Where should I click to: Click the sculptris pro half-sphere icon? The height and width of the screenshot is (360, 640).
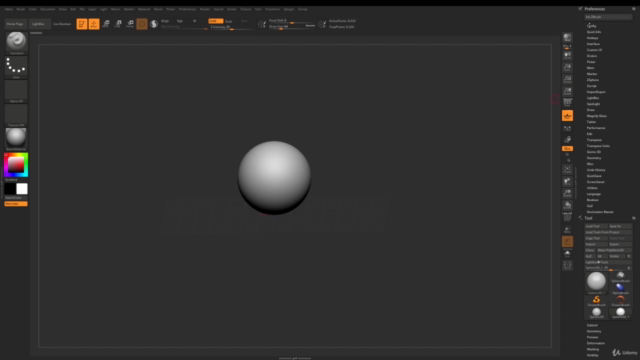coord(154,24)
